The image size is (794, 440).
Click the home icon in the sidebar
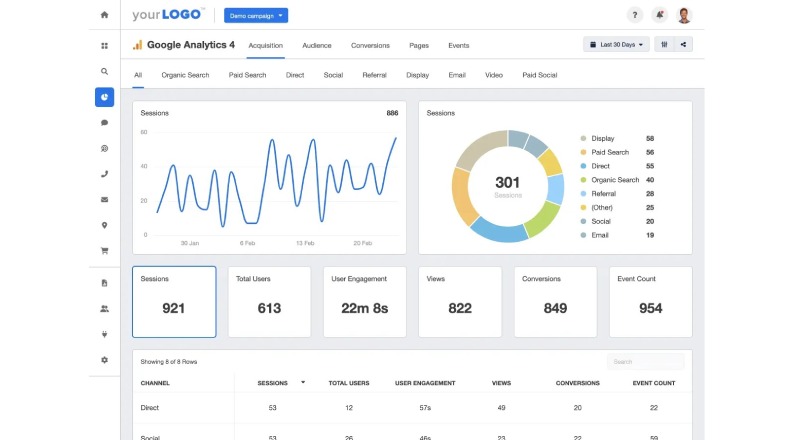104,15
